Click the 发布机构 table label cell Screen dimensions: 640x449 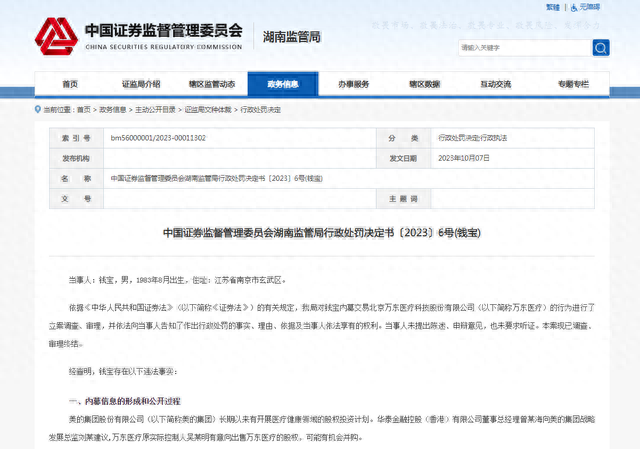(76, 158)
